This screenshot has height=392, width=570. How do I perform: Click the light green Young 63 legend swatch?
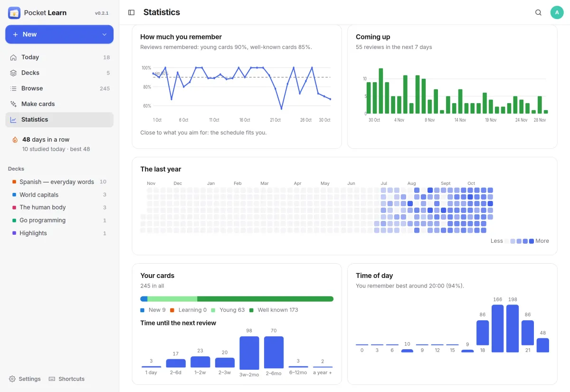click(213, 310)
